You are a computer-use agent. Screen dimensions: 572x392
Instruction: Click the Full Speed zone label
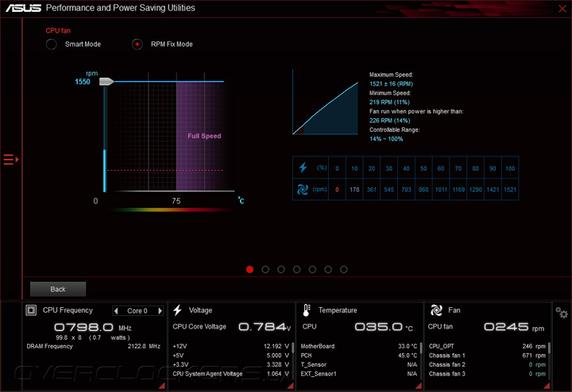click(204, 136)
